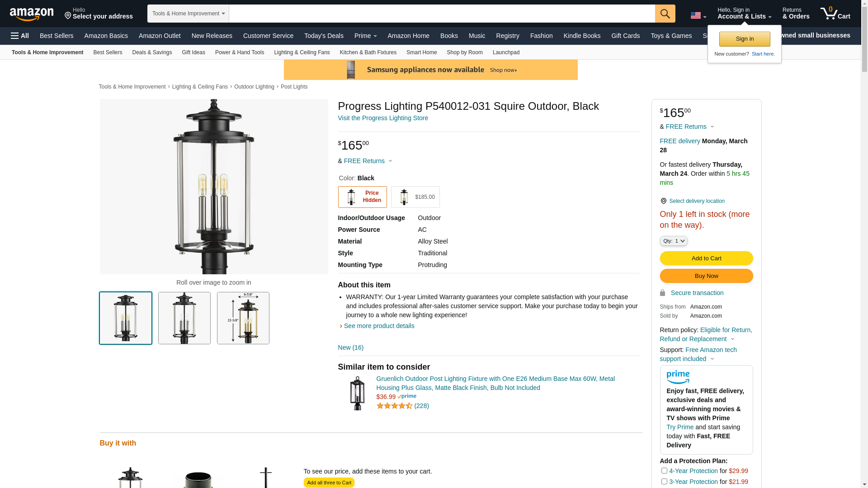Go to Lighting & Ceiling Fans subcategory tab
Screen dimensions: 868x488
coord(302,52)
